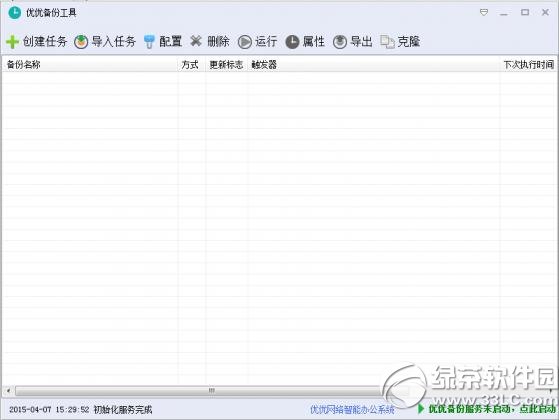Click the 导入任务 text button
The height and width of the screenshot is (420, 559).
coord(114,41)
